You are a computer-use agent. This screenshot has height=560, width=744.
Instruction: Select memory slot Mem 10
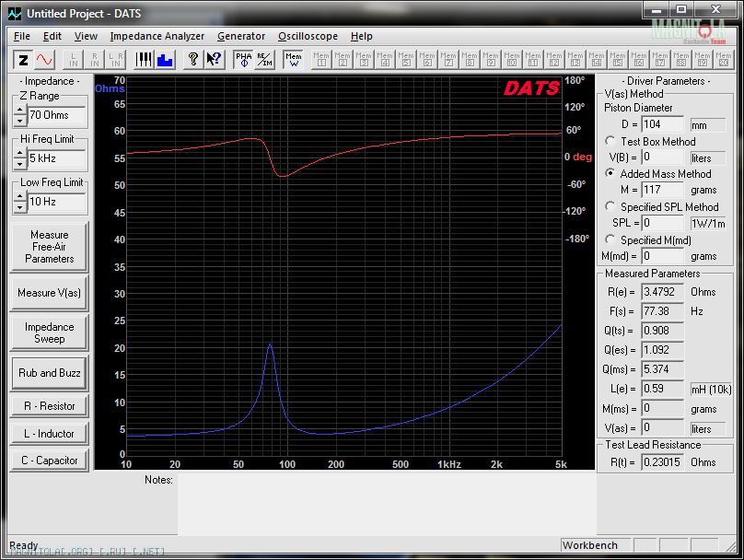pyautogui.click(x=512, y=60)
